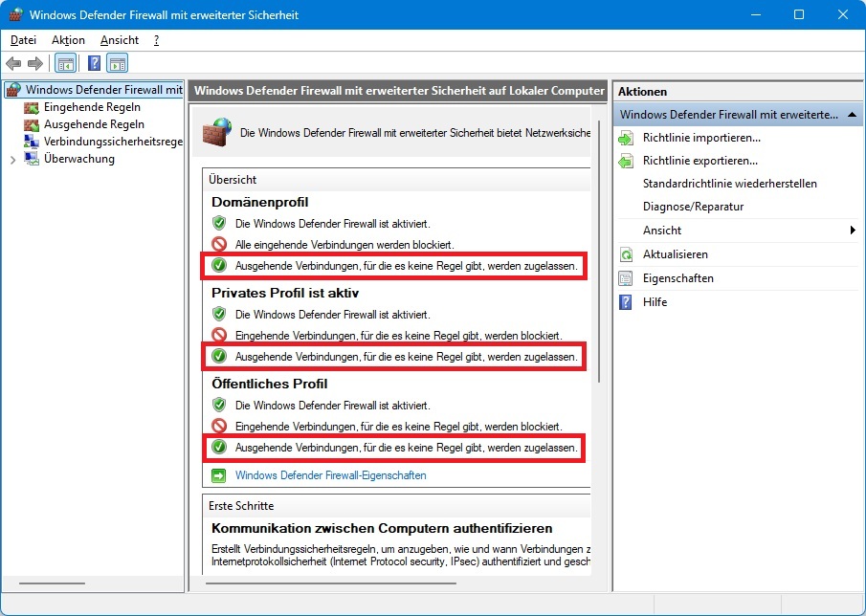The width and height of the screenshot is (866, 616).
Task: Click the firewall brick wall globe icon
Action: pos(217,131)
